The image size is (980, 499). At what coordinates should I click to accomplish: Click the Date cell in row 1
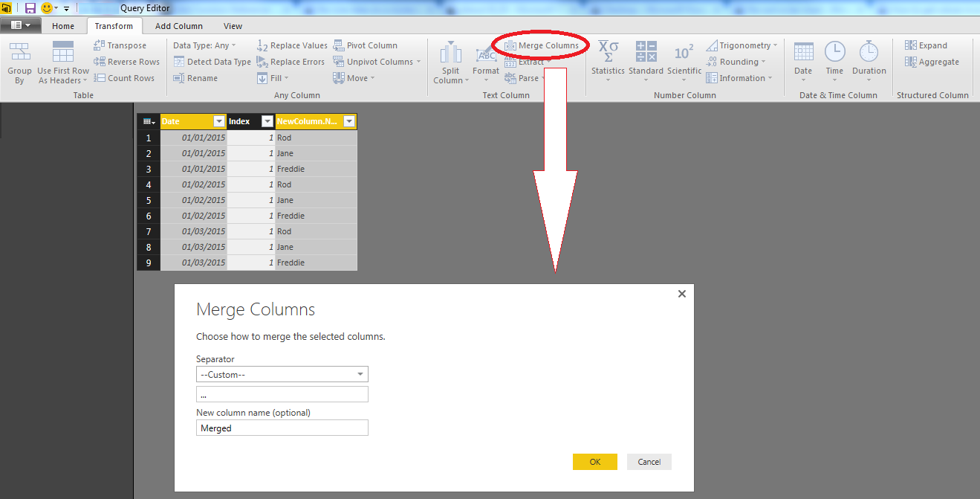tap(194, 138)
